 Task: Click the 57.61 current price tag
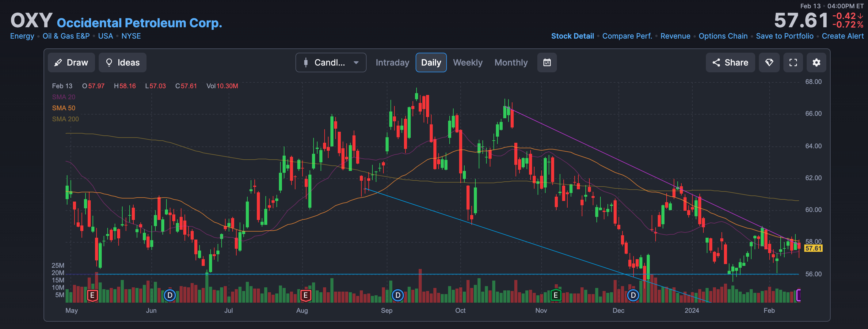click(x=813, y=248)
